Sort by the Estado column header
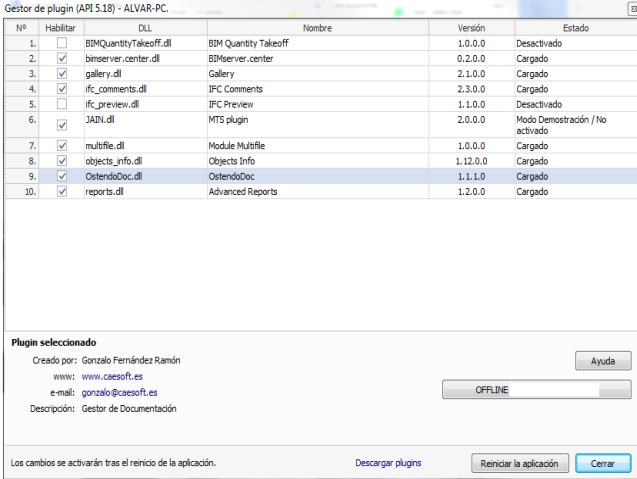Screen dimensions: 637x479 pos(574,28)
